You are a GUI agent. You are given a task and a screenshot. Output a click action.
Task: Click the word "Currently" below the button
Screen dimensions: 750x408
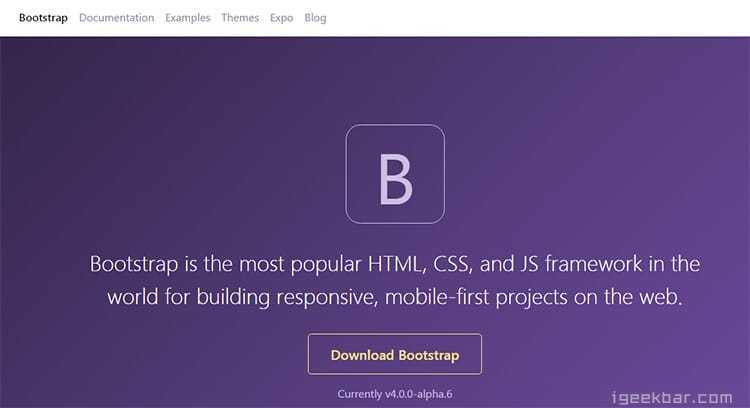point(359,394)
